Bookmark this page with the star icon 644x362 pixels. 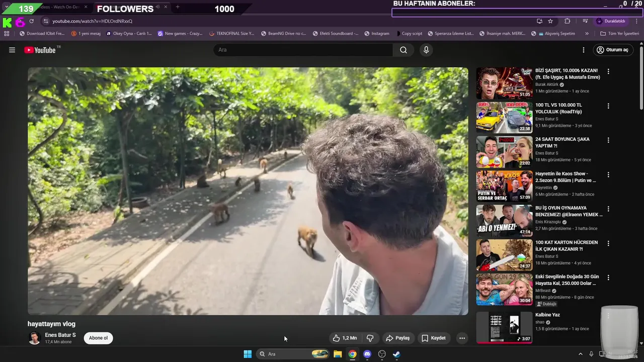550,21
